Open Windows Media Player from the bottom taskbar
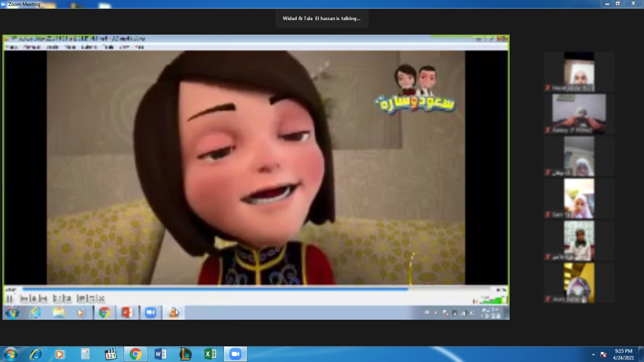Image resolution: width=644 pixels, height=362 pixels. tap(60, 354)
